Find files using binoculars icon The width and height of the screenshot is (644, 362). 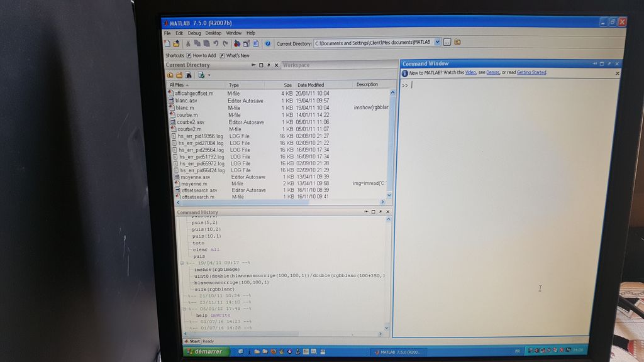pos(189,75)
